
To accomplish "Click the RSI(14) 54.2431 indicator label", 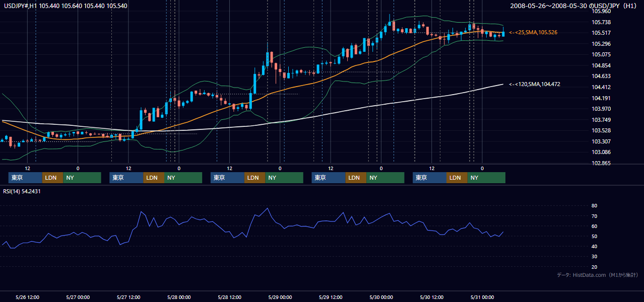I will tap(22, 191).
